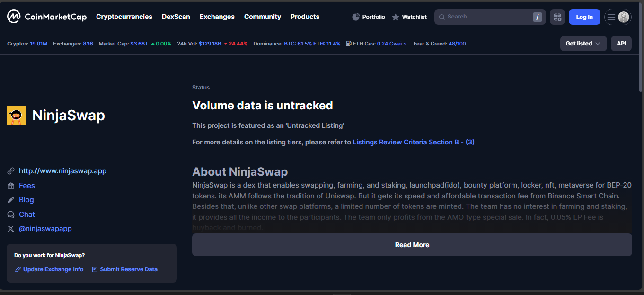This screenshot has height=295, width=644.
Task: Click the BTC 61.5% ETH 11.4% dominance value
Action: tap(312, 44)
